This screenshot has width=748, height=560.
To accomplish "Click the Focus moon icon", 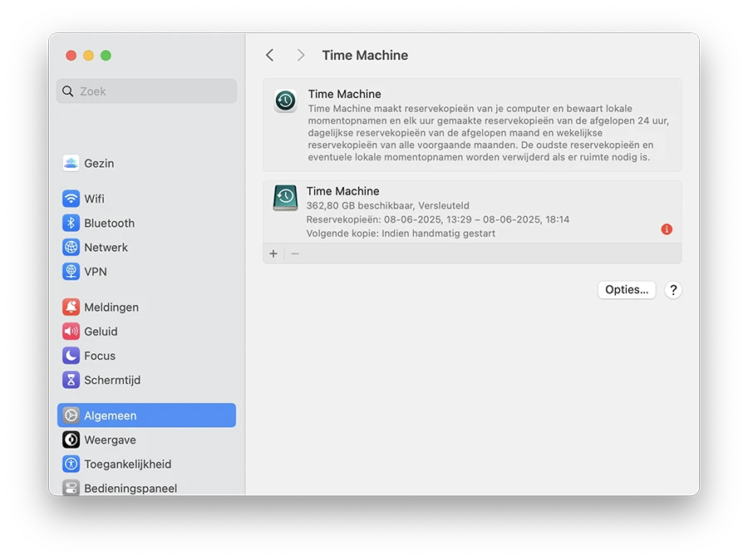I will 70,356.
